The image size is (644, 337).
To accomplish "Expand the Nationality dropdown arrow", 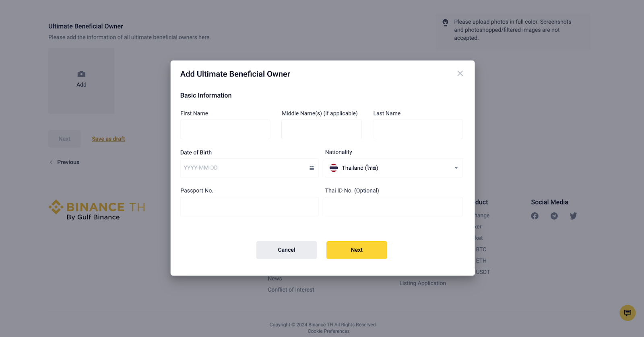I will (x=456, y=168).
